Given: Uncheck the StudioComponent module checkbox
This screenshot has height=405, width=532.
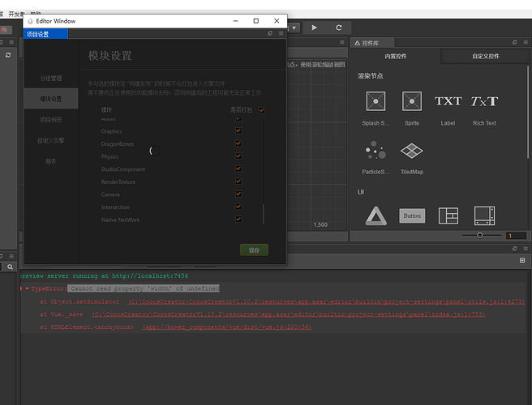Looking at the screenshot, I should (x=238, y=168).
